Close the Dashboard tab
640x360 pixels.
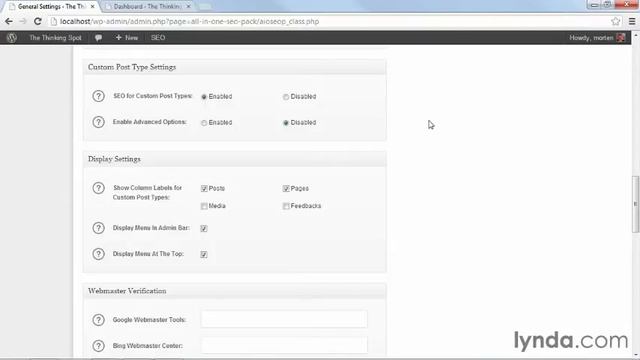188,7
